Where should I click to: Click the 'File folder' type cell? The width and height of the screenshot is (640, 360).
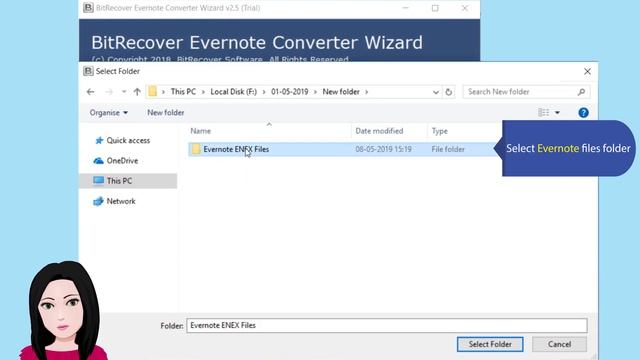click(x=448, y=149)
